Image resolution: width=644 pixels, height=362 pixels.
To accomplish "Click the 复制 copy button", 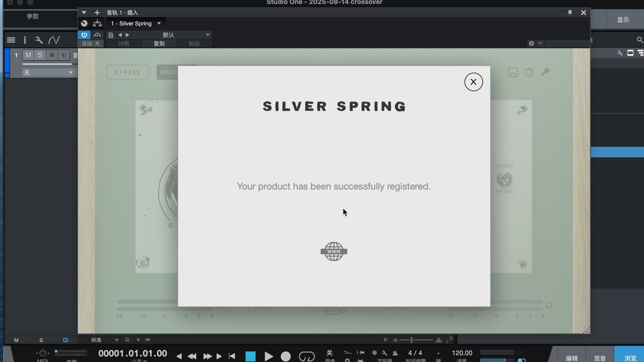I will pos(159,44).
